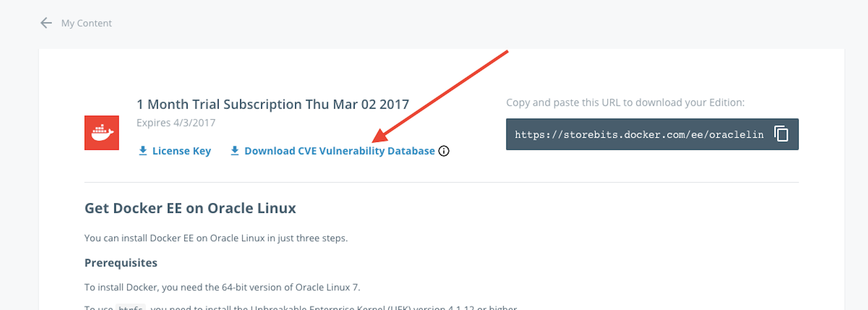Image resolution: width=868 pixels, height=310 pixels.
Task: Click the 'install Docker EE in three steps' paragraph
Action: point(216,238)
